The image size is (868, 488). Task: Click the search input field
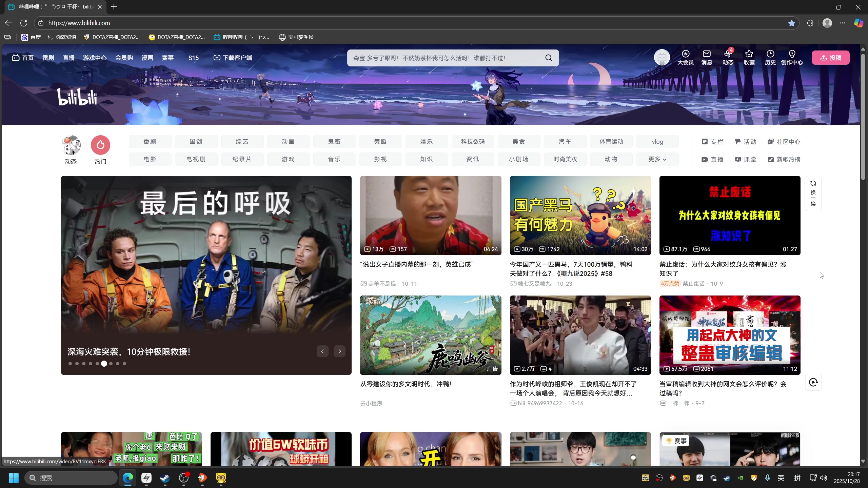point(441,58)
